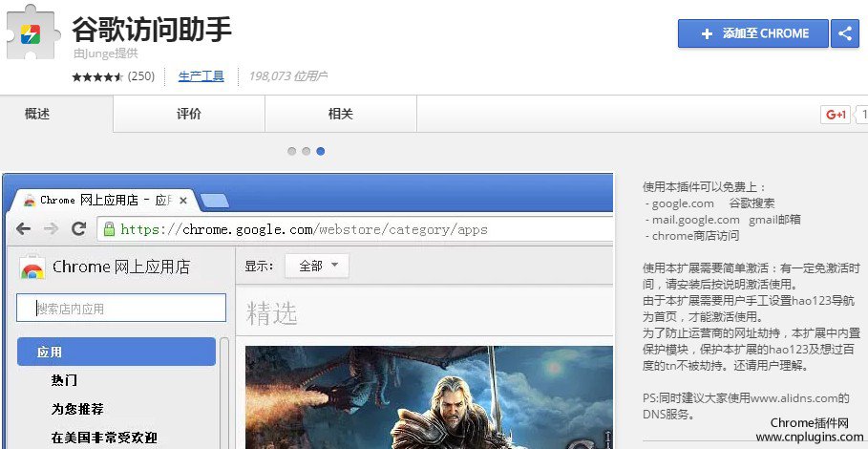
Task: Click the mail.google.com description line
Action: tap(723, 219)
